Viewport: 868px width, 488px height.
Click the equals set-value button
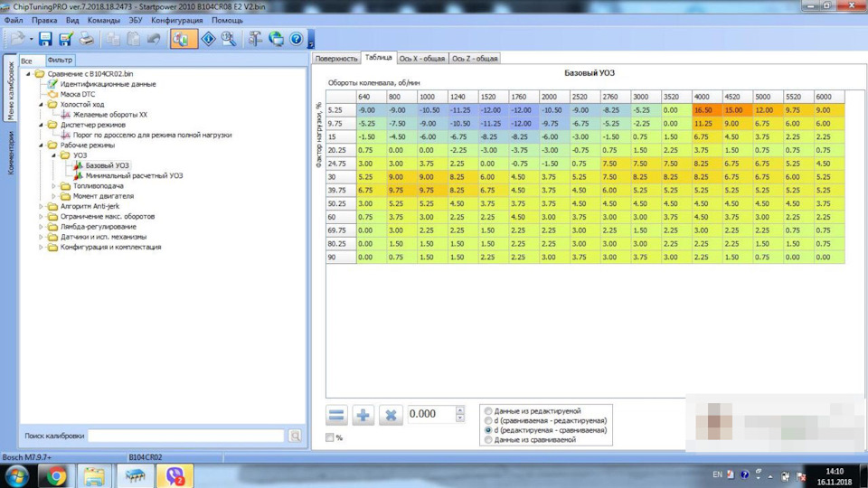click(336, 415)
